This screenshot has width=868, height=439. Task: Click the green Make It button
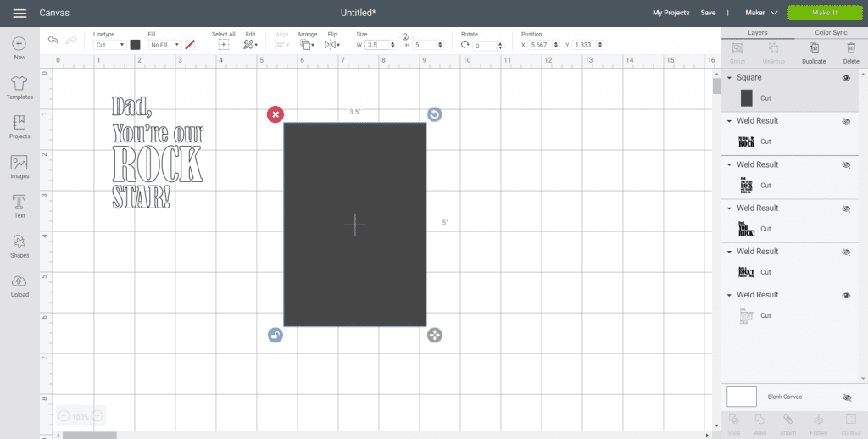(825, 13)
